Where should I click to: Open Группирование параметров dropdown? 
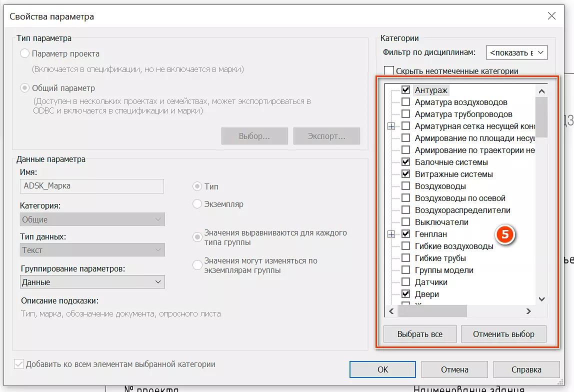(92, 282)
